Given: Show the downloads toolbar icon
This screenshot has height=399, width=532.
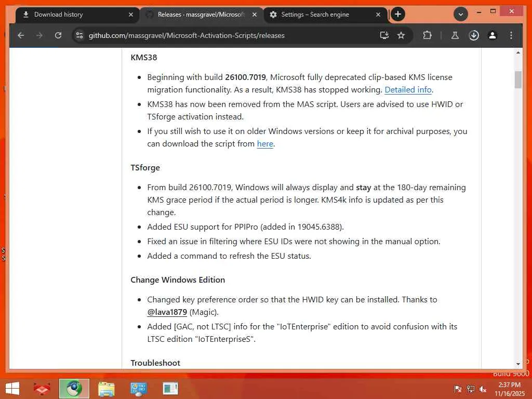Looking at the screenshot, I should (474, 35).
